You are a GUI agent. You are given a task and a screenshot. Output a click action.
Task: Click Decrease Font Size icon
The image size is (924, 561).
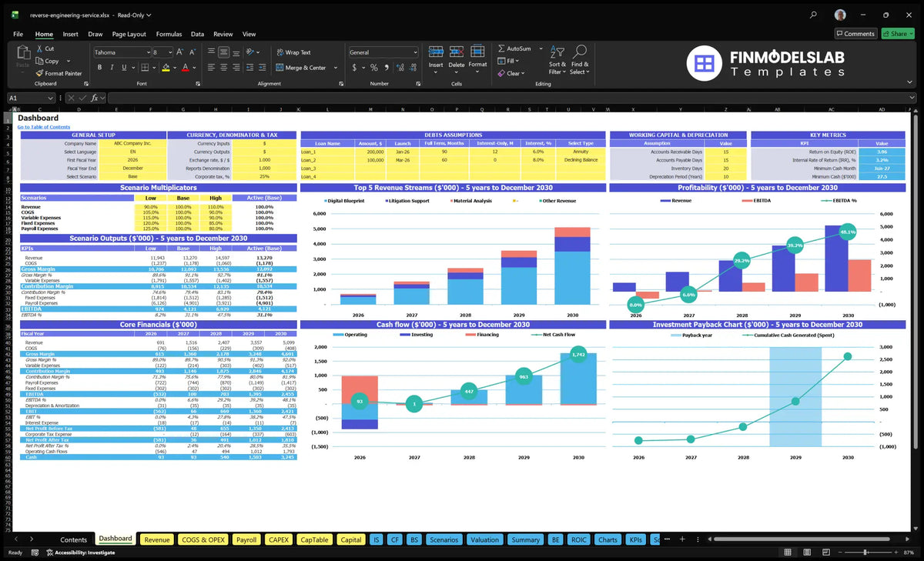192,52
